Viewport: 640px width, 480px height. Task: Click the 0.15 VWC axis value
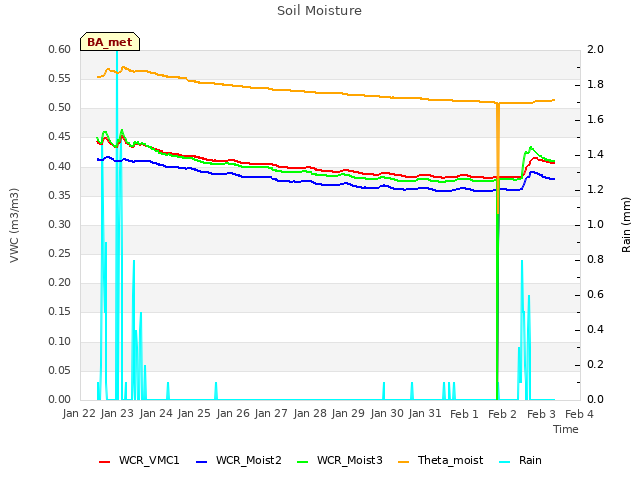[x=60, y=311]
